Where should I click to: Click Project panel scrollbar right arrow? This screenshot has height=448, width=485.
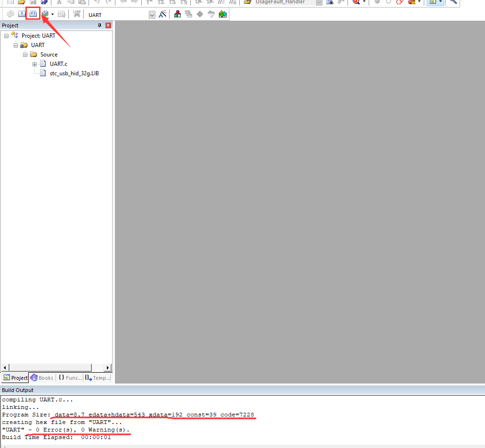point(108,368)
